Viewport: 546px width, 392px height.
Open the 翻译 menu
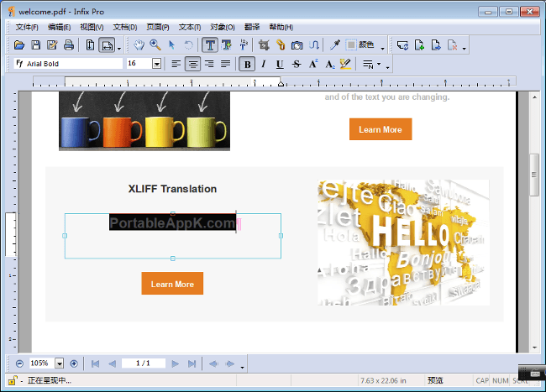[252, 27]
